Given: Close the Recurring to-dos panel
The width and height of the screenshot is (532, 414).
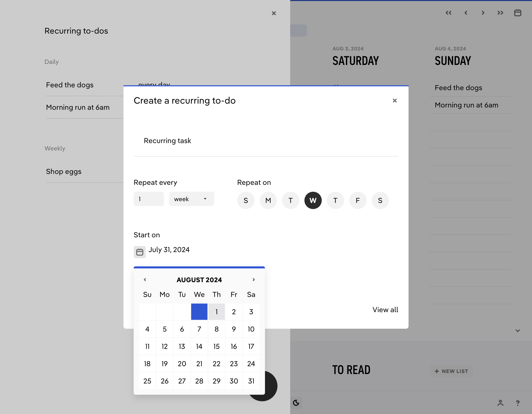Looking at the screenshot, I should 274,13.
